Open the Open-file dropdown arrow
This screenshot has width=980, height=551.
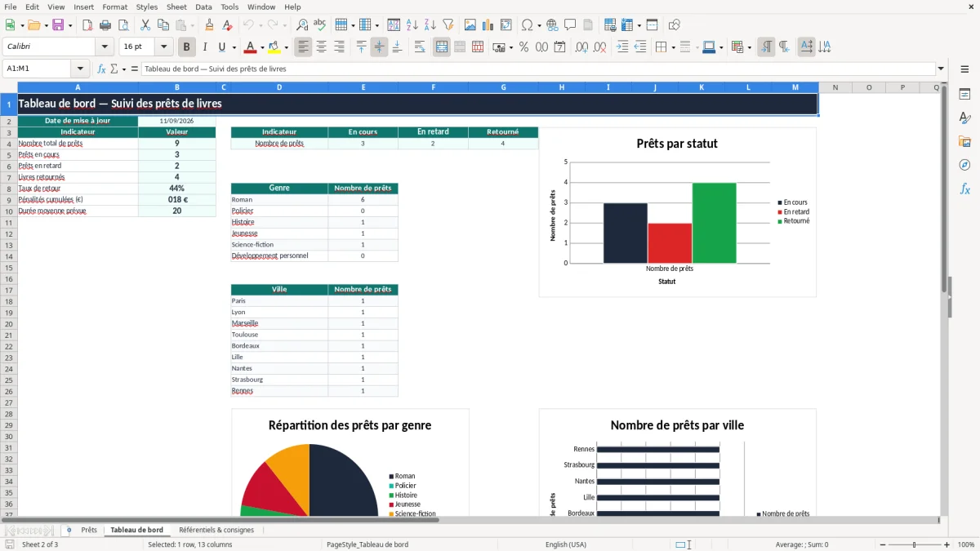46,25
